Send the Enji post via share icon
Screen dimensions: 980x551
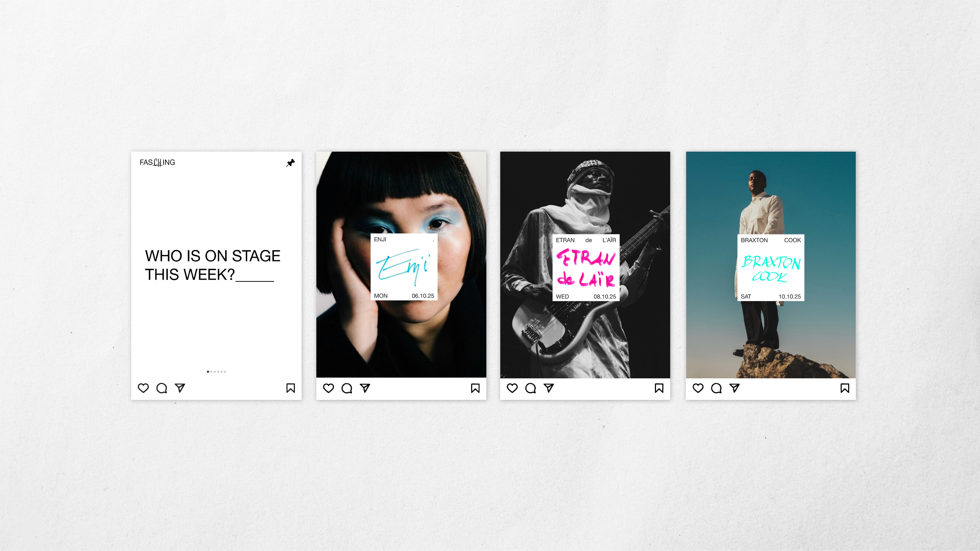pyautogui.click(x=365, y=388)
